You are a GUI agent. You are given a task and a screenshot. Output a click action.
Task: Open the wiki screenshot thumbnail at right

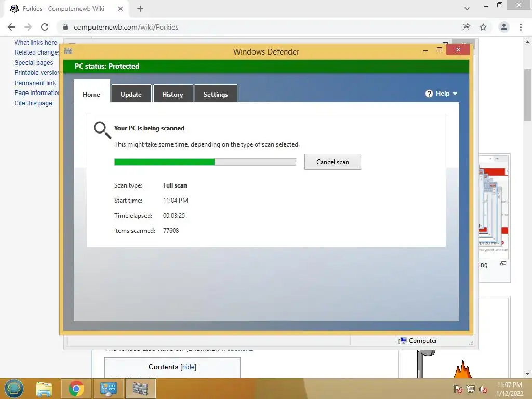pyautogui.click(x=494, y=207)
